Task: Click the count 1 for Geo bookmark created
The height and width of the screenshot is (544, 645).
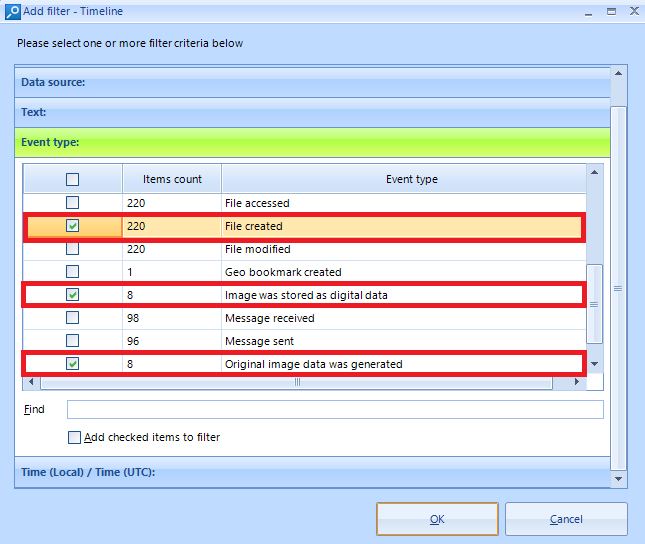Action: point(130,272)
